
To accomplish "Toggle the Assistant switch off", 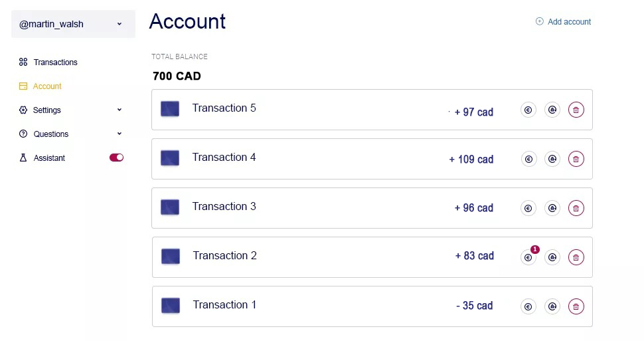I will click(116, 158).
